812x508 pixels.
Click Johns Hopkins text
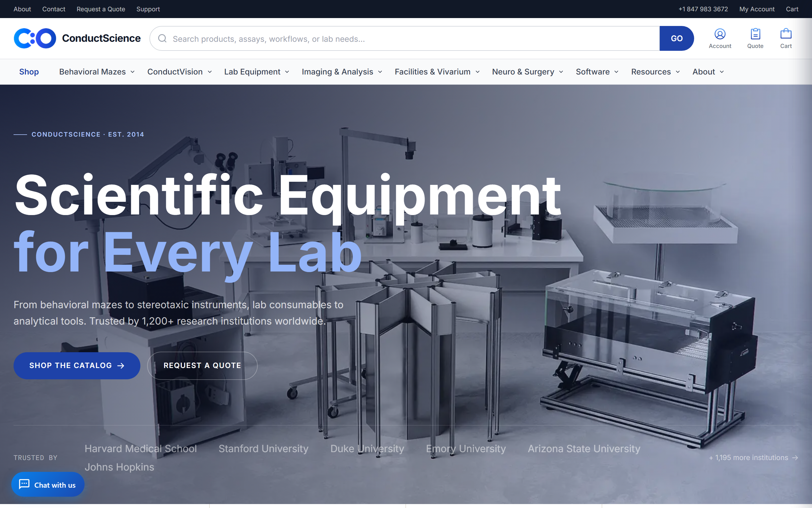click(119, 467)
